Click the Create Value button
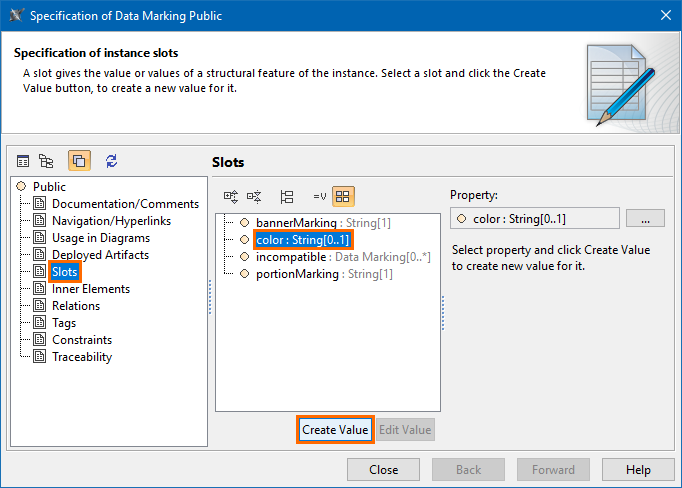This screenshot has height=488, width=682. (335, 430)
